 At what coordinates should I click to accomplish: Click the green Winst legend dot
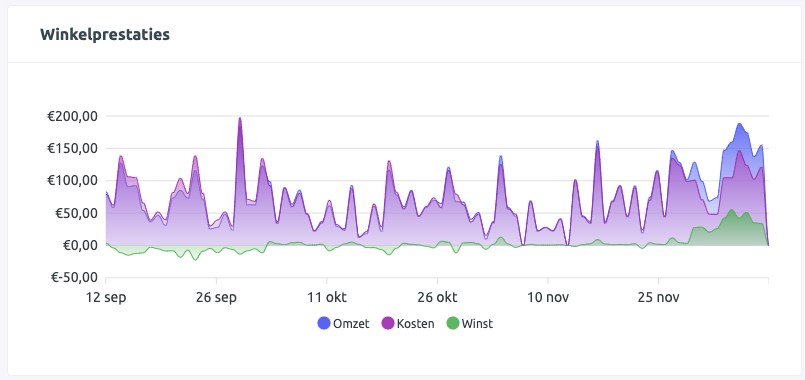pyautogui.click(x=452, y=324)
